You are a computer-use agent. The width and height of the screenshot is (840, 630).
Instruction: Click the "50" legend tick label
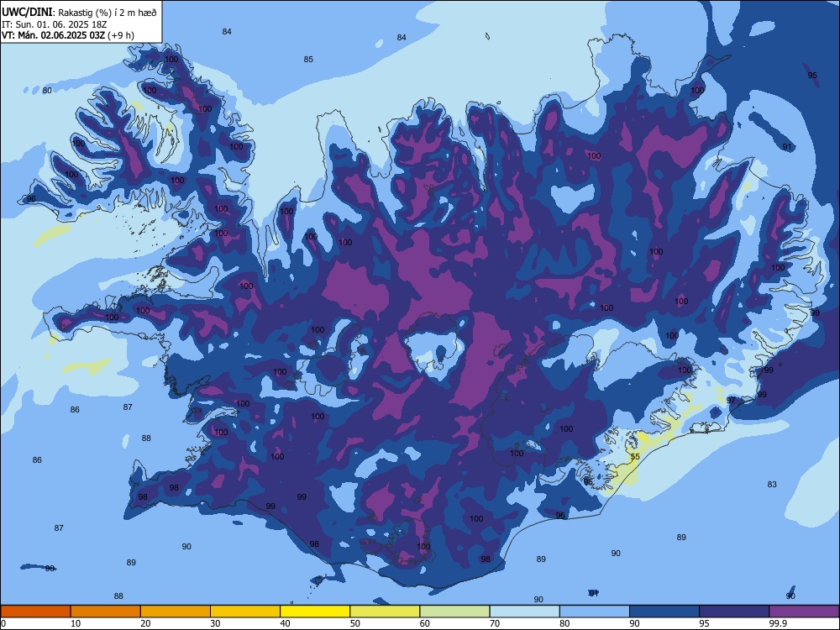tap(355, 623)
